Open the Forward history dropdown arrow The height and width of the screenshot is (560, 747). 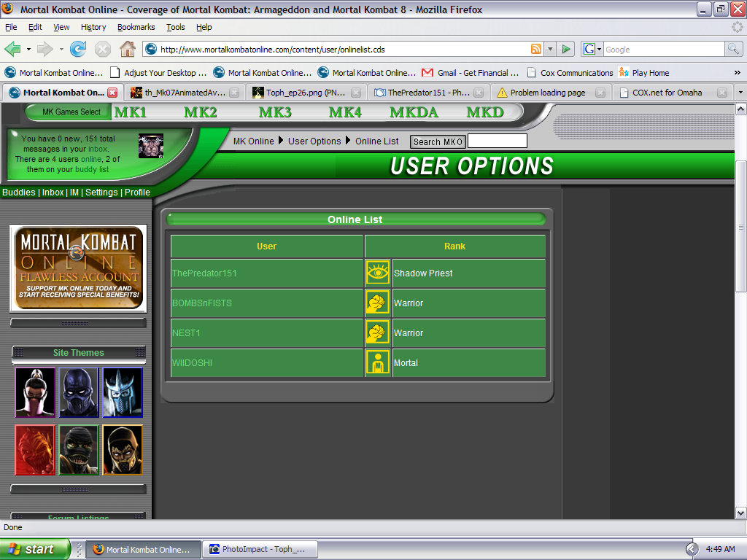pos(61,49)
